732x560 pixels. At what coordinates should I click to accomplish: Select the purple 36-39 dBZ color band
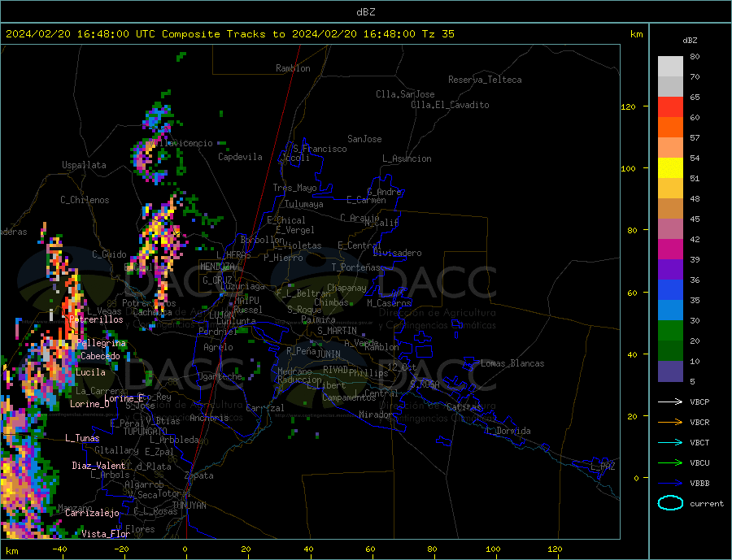pos(670,270)
